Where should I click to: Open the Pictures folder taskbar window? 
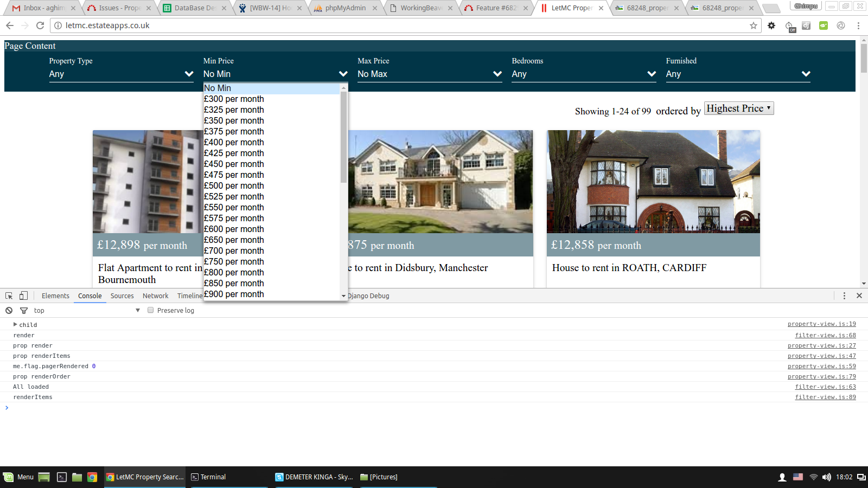(399, 477)
